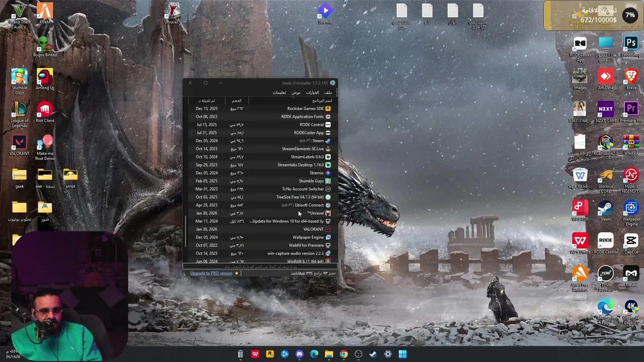Select the RODE Central list row

pyautogui.click(x=260, y=125)
